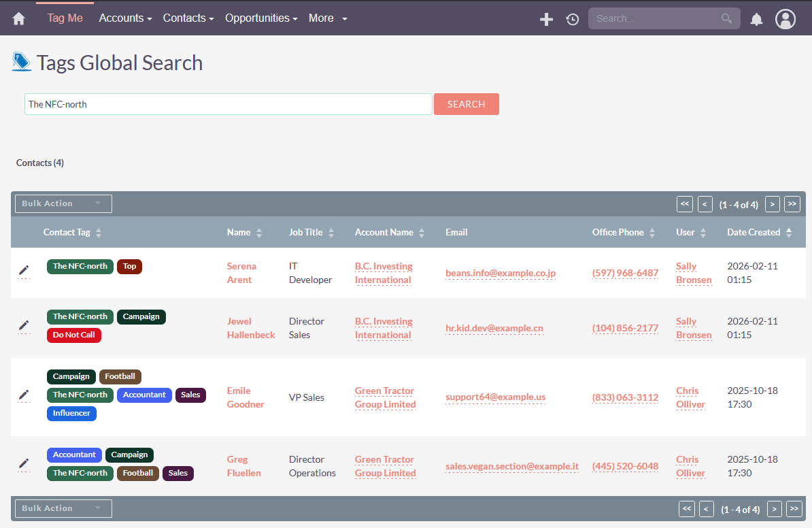Screen dimensions: 812x528
Task: Sort by Account Name column arrows
Action: [x=422, y=233]
